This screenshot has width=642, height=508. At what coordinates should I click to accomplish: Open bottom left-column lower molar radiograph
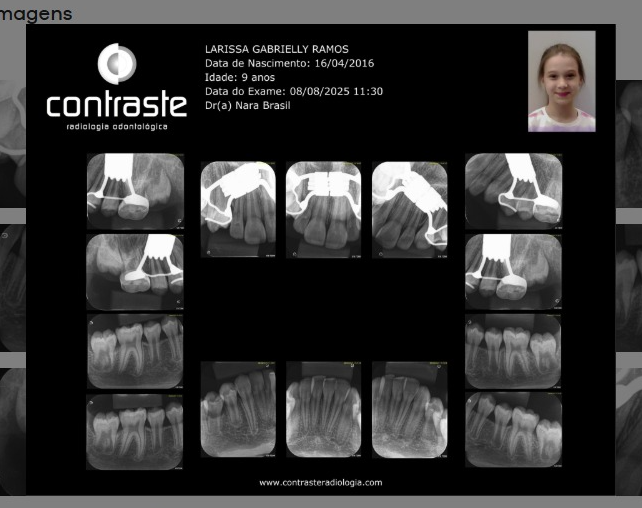coord(135,431)
